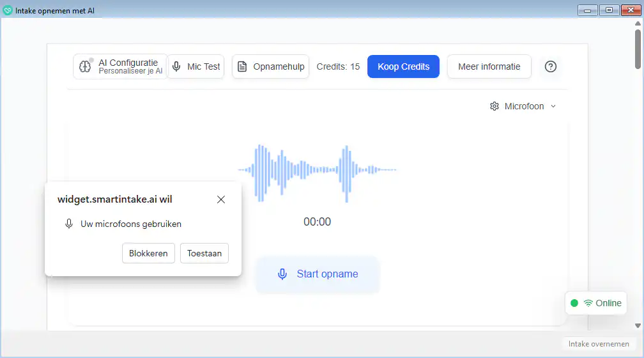Click the audio waveform visualization
Screen dimensions: 644x358
click(318, 170)
